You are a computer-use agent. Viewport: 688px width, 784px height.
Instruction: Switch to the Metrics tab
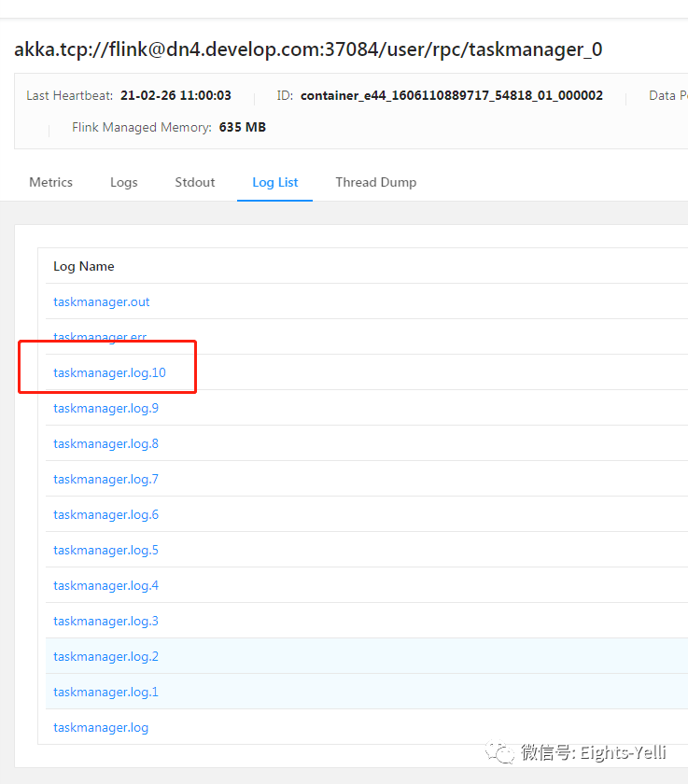pos(51,182)
